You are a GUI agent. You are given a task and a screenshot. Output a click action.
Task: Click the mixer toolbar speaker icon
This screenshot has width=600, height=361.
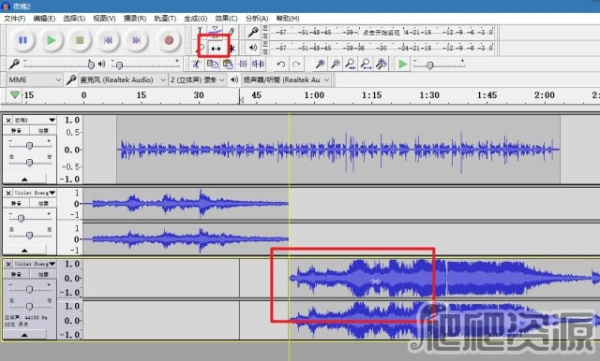pyautogui.click(x=102, y=64)
